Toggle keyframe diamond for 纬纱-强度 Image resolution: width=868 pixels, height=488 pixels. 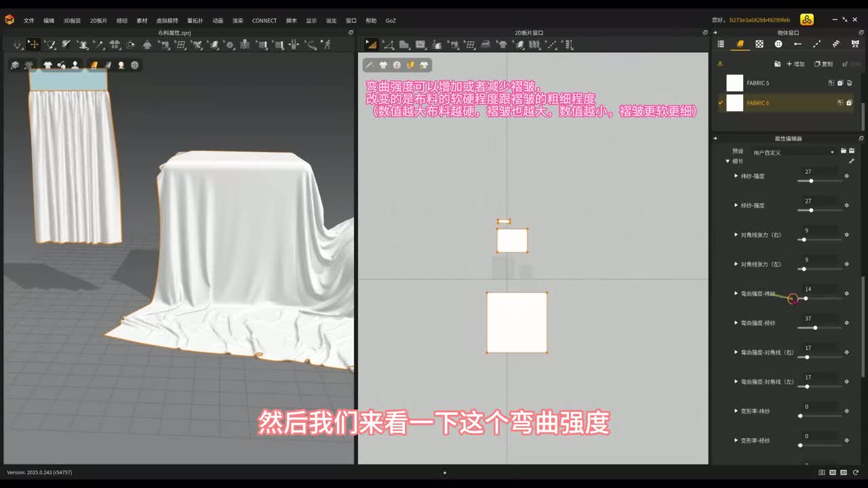[x=846, y=176]
